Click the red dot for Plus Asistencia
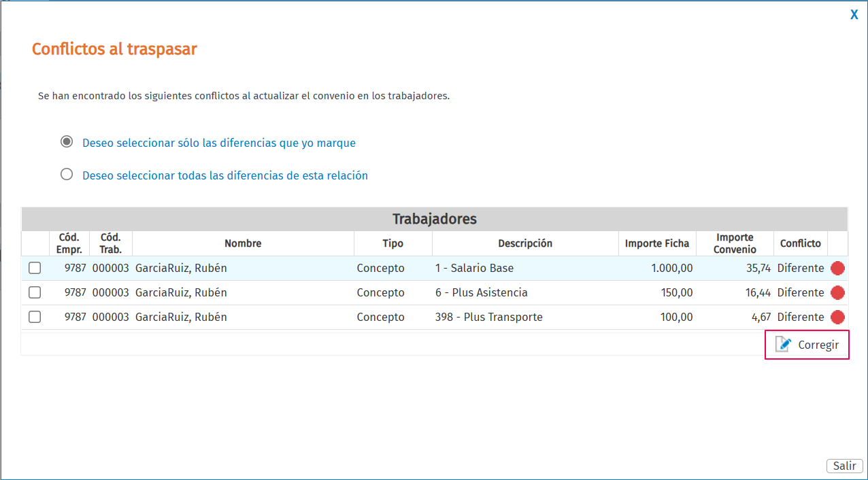The width and height of the screenshot is (868, 480). (837, 292)
